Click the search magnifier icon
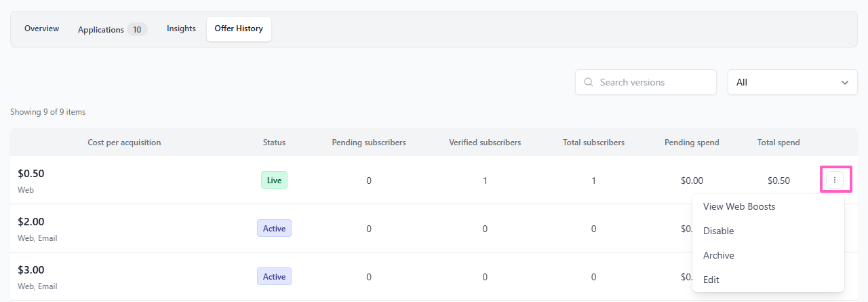This screenshot has width=868, height=302. pyautogui.click(x=588, y=82)
